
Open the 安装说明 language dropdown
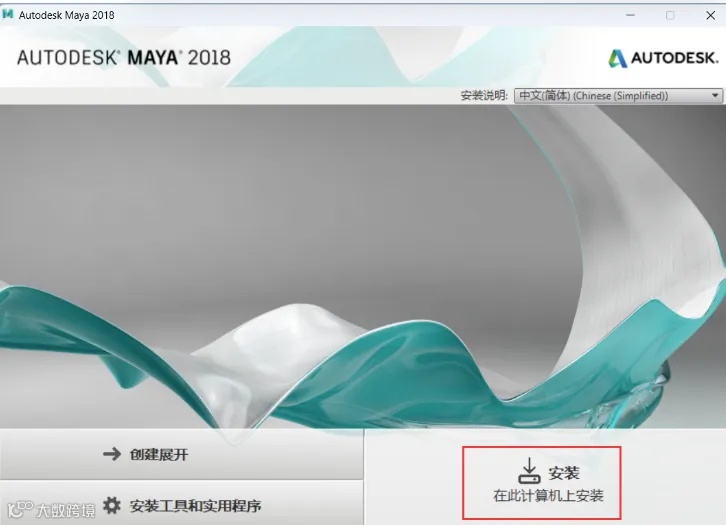click(618, 95)
